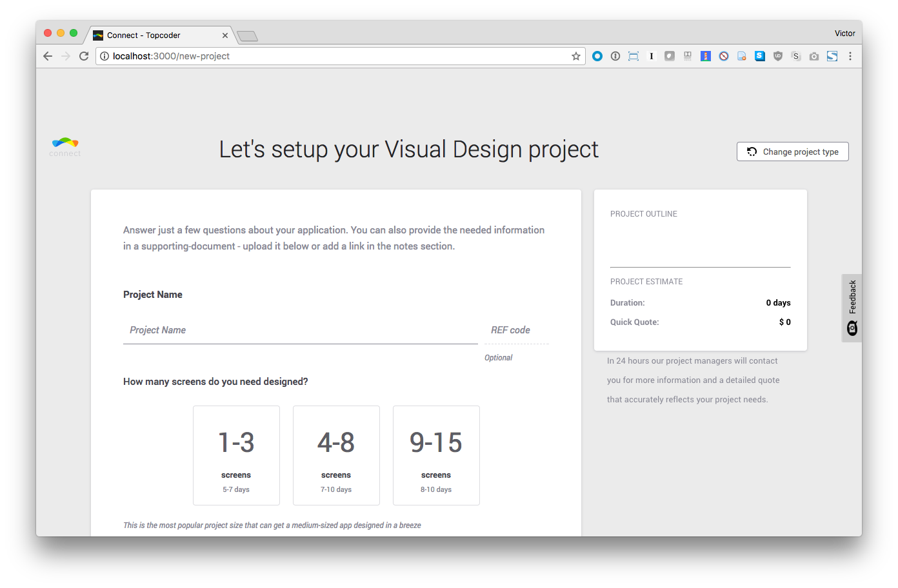
Task: Click the window-resizer extension icon
Action: [634, 56]
